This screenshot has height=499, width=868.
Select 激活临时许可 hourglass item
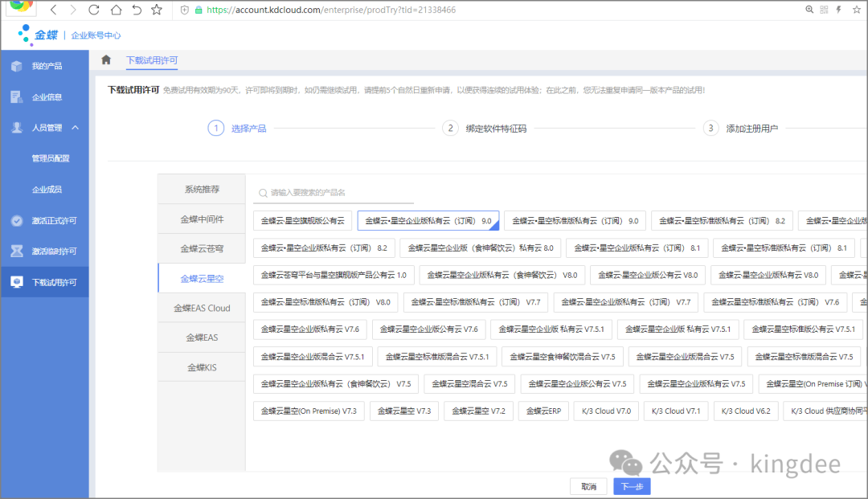click(x=54, y=252)
